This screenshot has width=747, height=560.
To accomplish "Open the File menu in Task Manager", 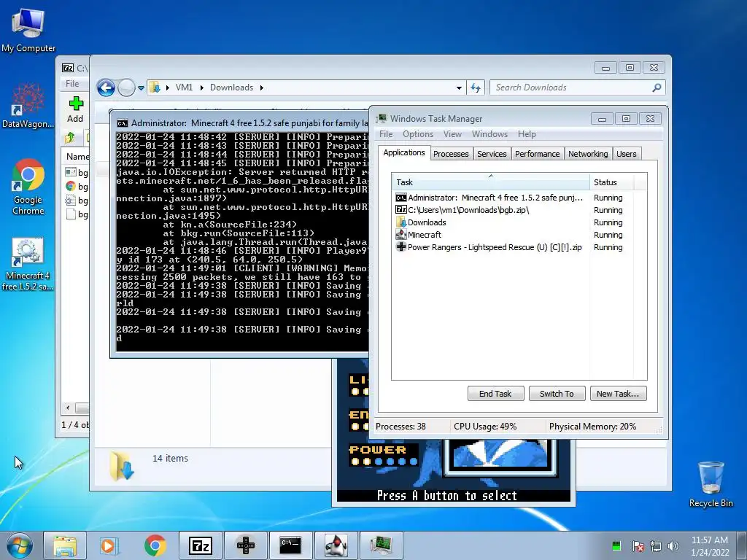I will 386,134.
